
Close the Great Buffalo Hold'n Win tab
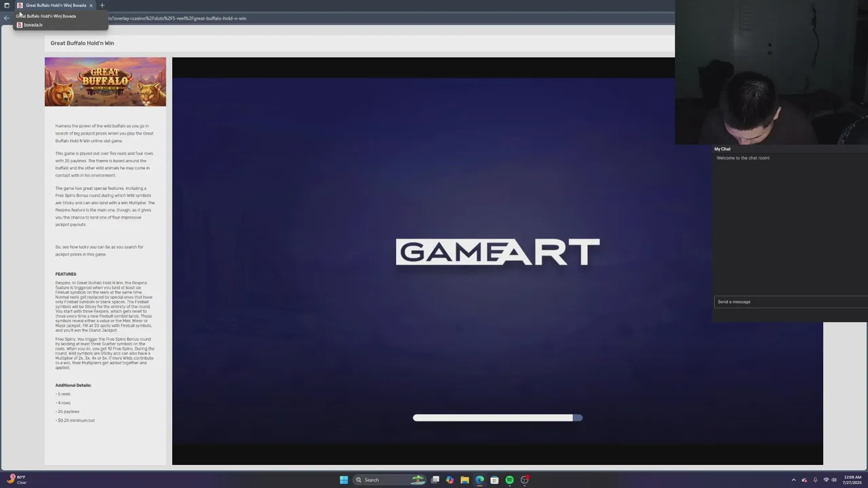tap(91, 5)
